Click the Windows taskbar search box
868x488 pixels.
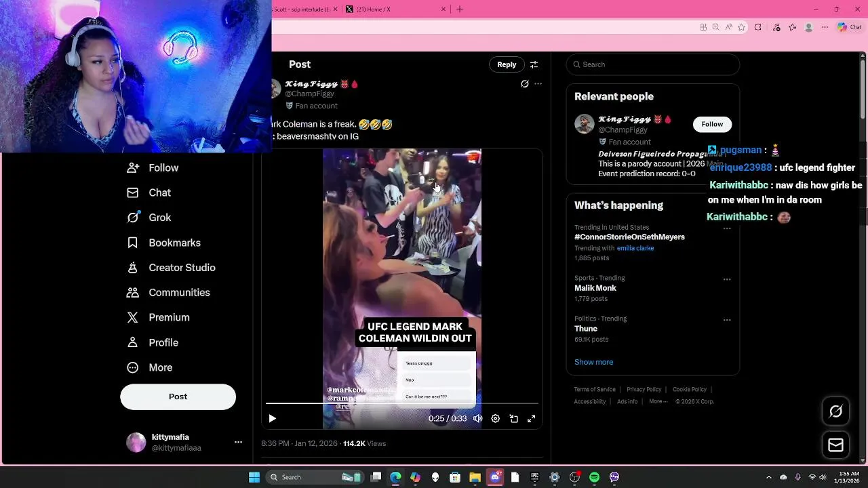(315, 477)
